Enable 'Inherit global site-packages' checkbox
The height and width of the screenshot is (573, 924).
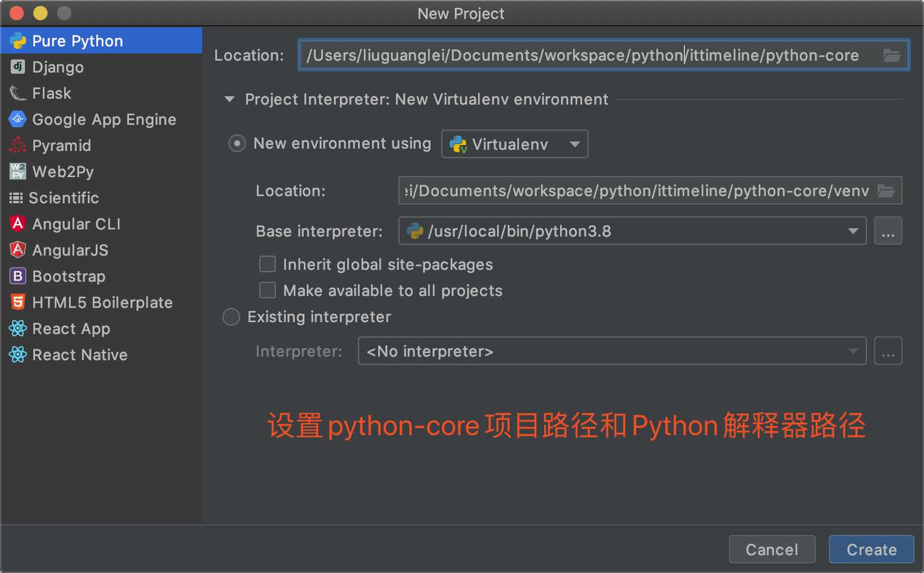pyautogui.click(x=268, y=264)
